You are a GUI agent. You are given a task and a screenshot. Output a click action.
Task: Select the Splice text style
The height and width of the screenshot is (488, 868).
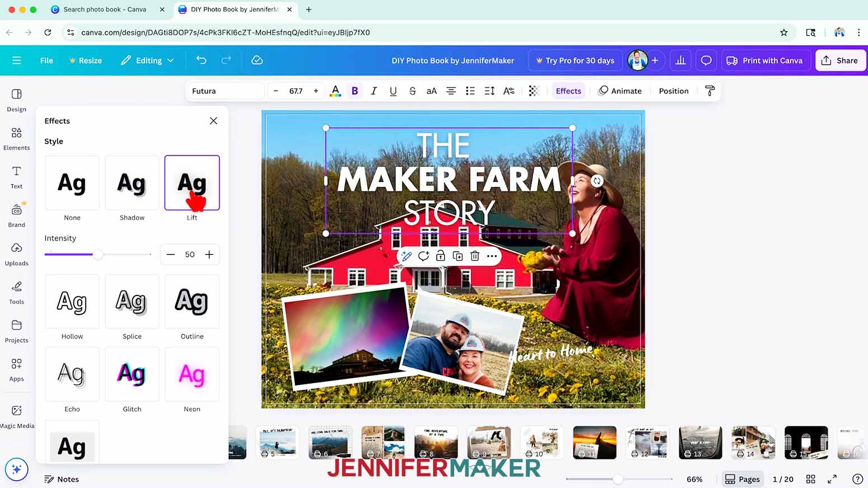[132, 302]
